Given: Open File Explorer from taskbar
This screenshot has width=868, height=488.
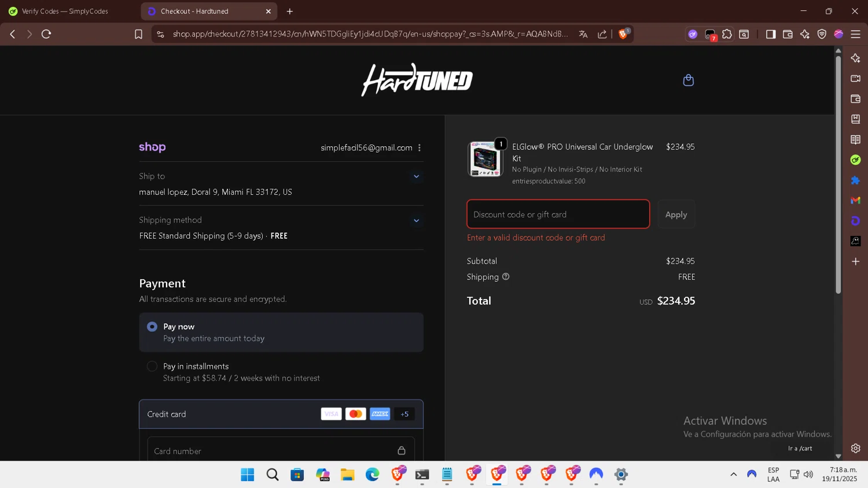Looking at the screenshot, I should tap(347, 474).
